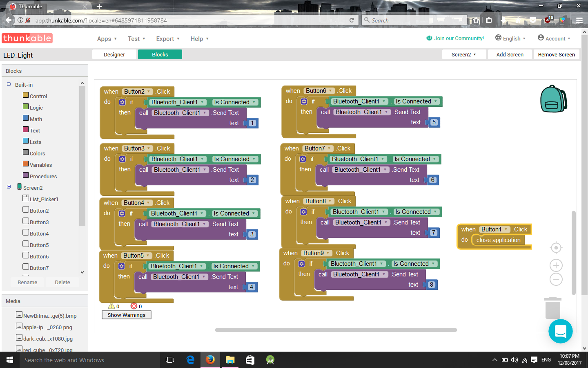The height and width of the screenshot is (368, 588).
Task: Select the Control blocks category
Action: pyautogui.click(x=35, y=96)
